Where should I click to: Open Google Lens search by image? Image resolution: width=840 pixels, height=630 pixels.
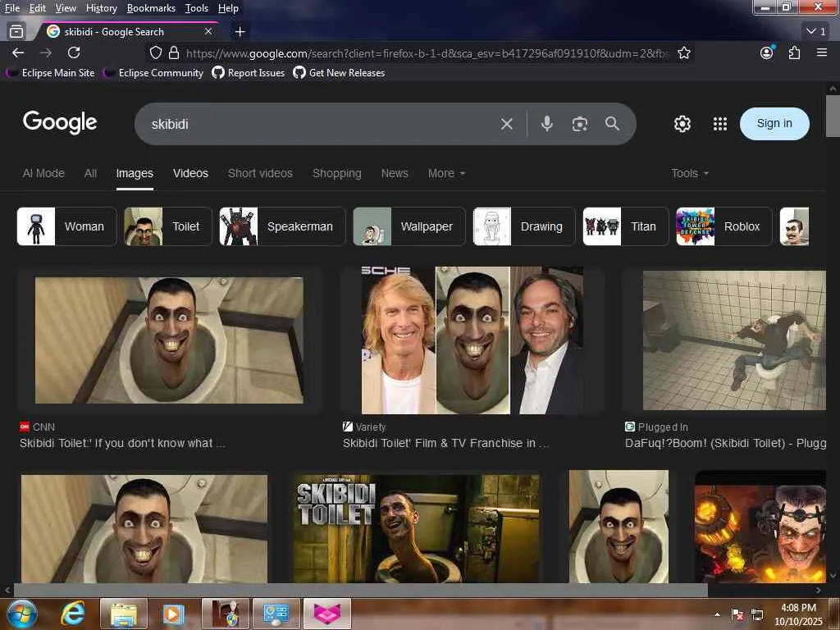tap(580, 124)
